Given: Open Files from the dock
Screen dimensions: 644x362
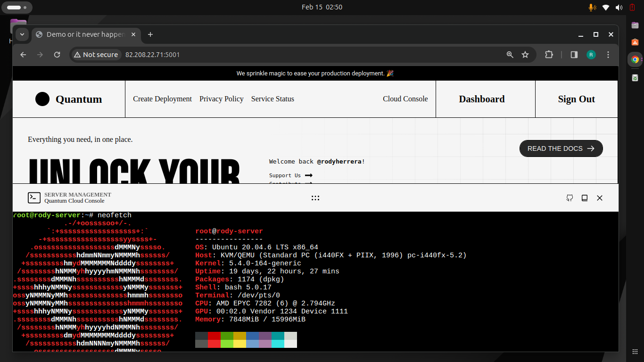Looking at the screenshot, I should (635, 25).
